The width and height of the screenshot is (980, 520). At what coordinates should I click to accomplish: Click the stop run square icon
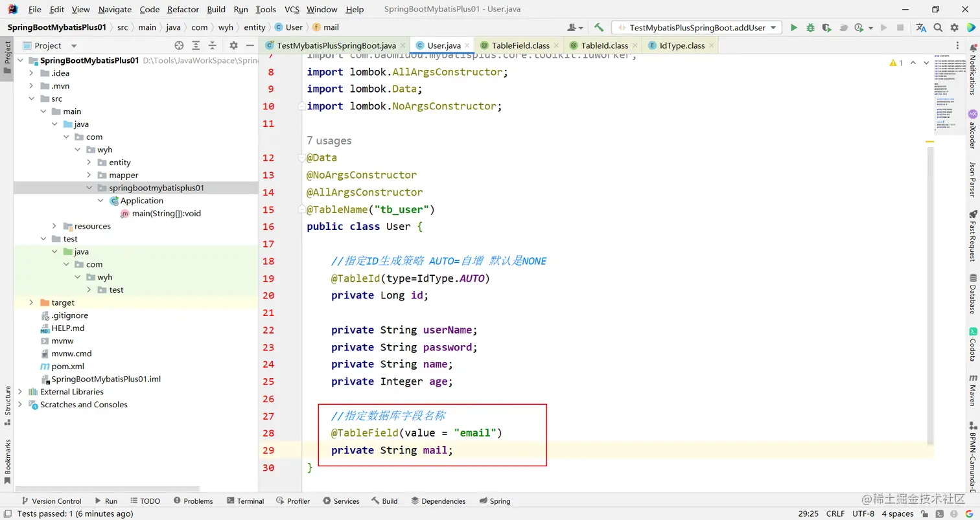(x=900, y=27)
